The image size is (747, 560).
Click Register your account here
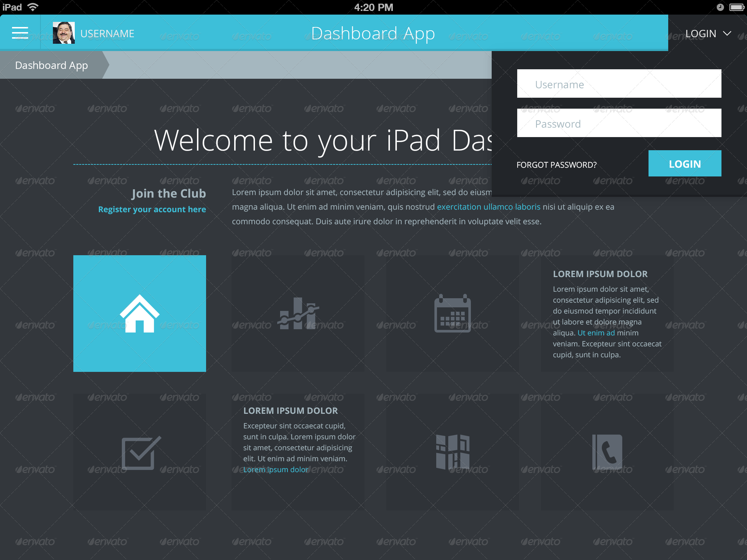152,209
